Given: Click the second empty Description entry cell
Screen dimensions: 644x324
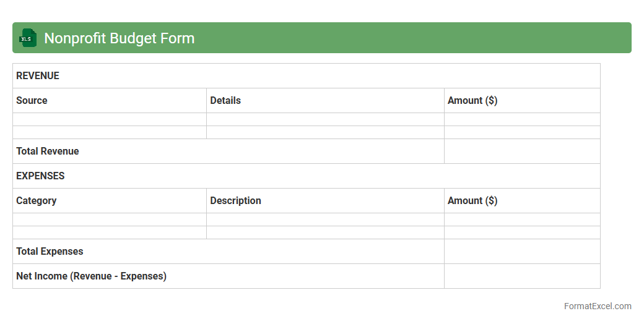Looking at the screenshot, I should coord(324,232).
